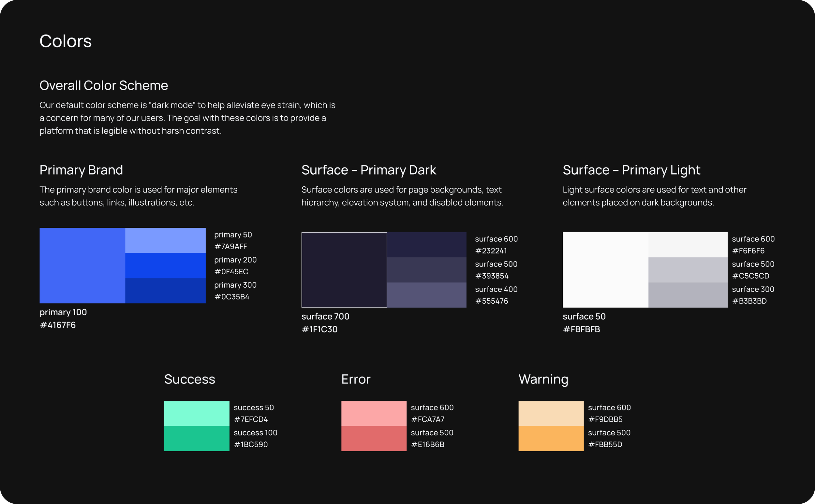This screenshot has height=504, width=815.
Task: Click the Success section heading
Action: [190, 379]
